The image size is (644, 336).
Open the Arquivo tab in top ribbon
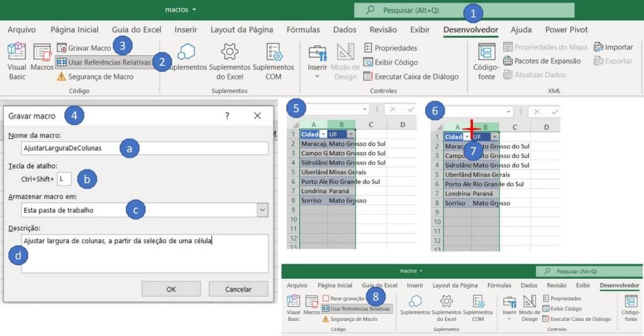[22, 30]
